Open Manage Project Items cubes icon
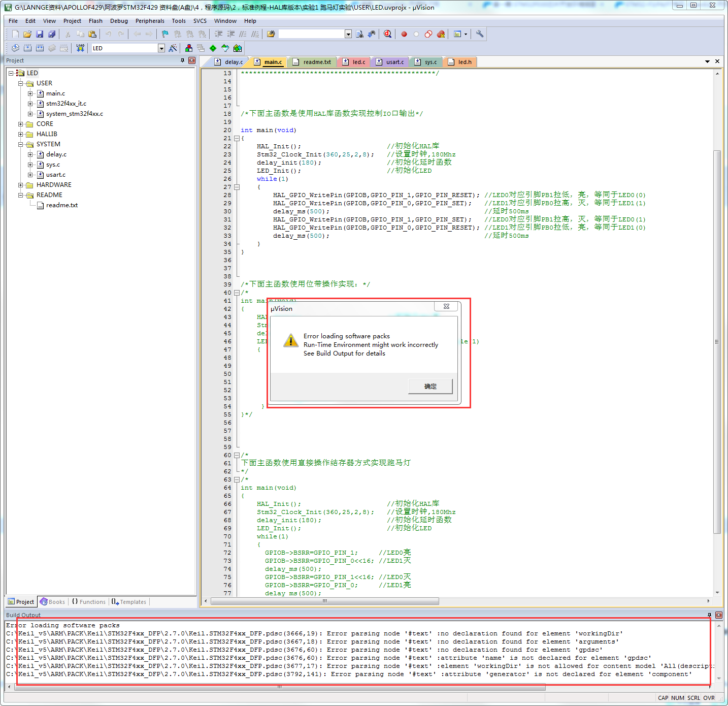Image resolution: width=728 pixels, height=706 pixels. 189,48
